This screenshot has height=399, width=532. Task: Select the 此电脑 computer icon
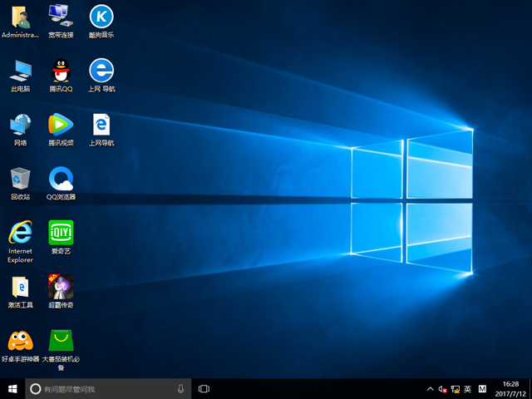coord(20,71)
